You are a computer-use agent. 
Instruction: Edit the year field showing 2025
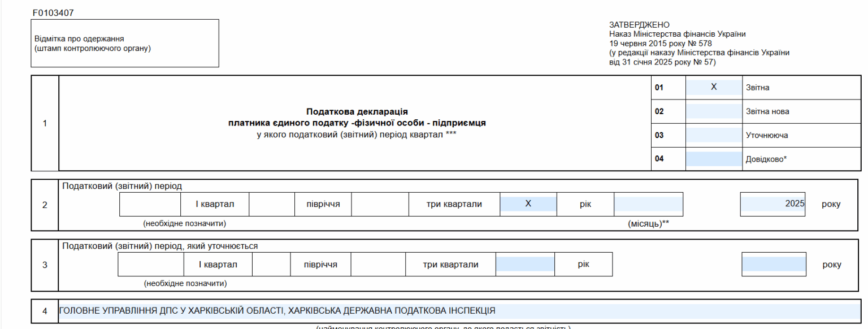click(x=772, y=204)
